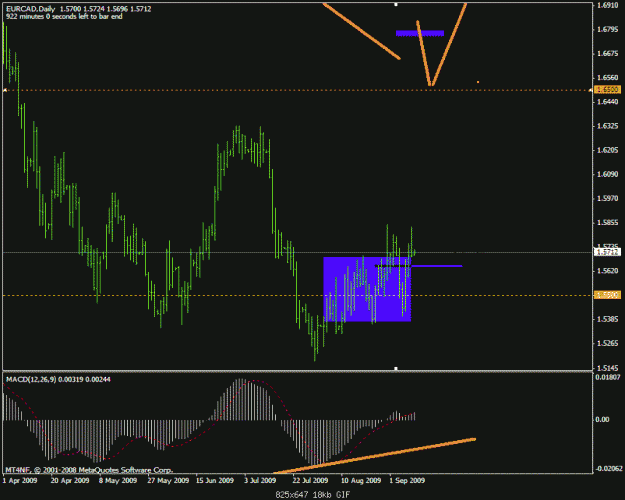Click the '922 minutes 0 seconds left' countdown text

(x=64, y=17)
